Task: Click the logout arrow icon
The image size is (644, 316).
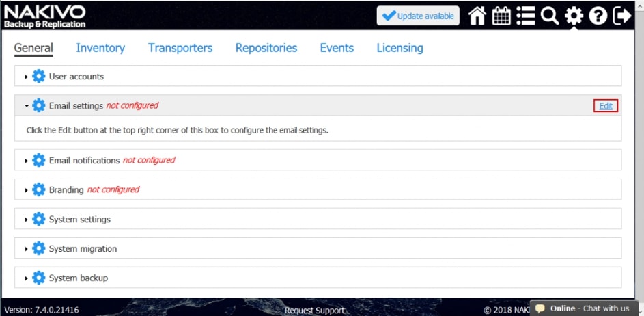Action: (x=622, y=16)
